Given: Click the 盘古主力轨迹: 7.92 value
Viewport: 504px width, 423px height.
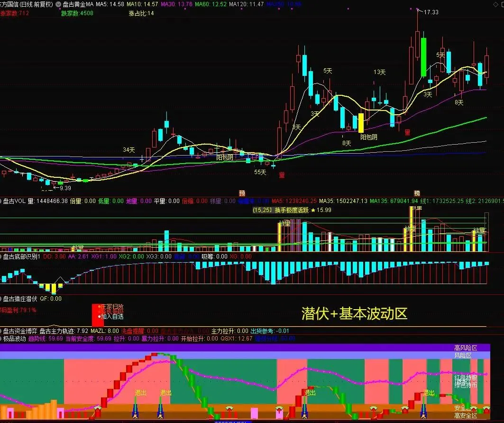Looking at the screenshot, I should click(64, 331).
